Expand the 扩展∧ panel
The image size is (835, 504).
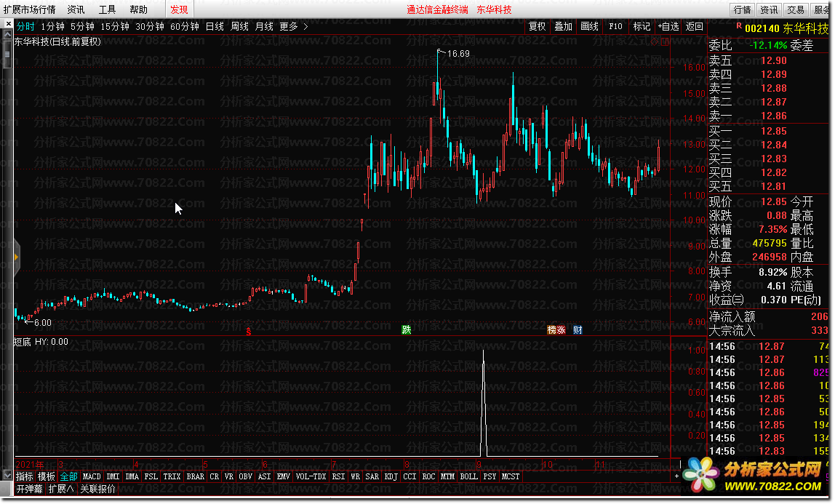click(61, 489)
